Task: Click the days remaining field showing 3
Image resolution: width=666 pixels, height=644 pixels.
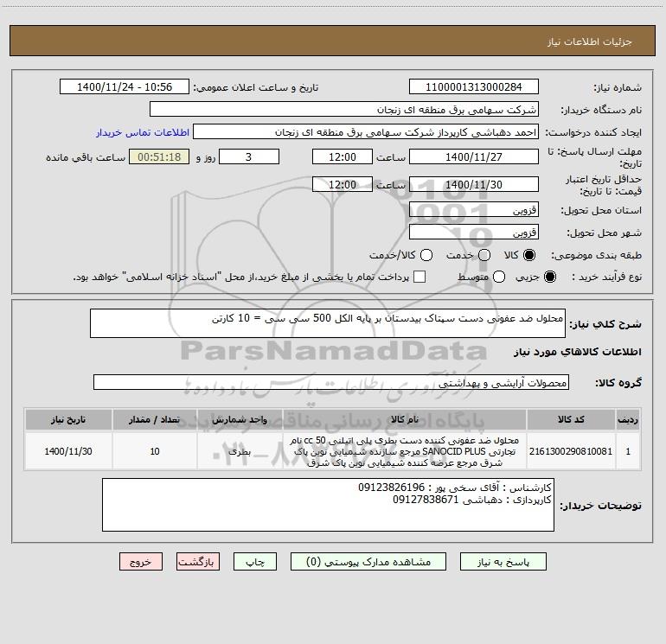Action: pos(249,156)
